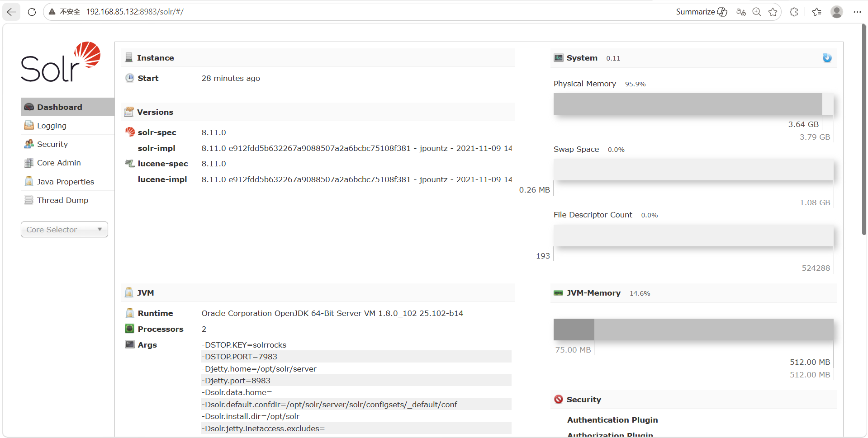868x438 pixels.
Task: Click the Dashboard gauge icon
Action: (x=29, y=107)
